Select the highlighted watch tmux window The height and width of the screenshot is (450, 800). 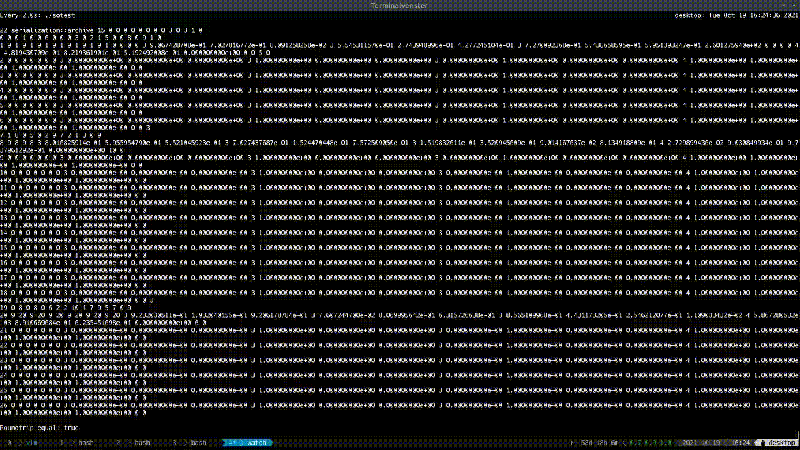pos(247,443)
